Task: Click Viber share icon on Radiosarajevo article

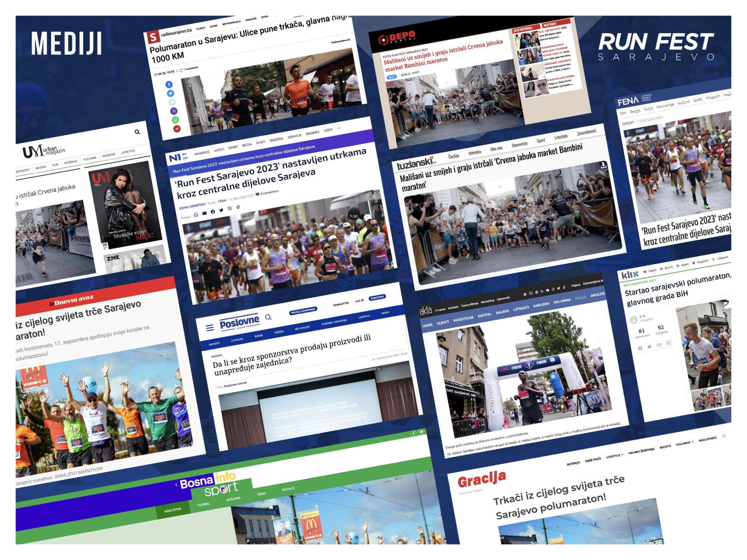Action: pos(174,111)
